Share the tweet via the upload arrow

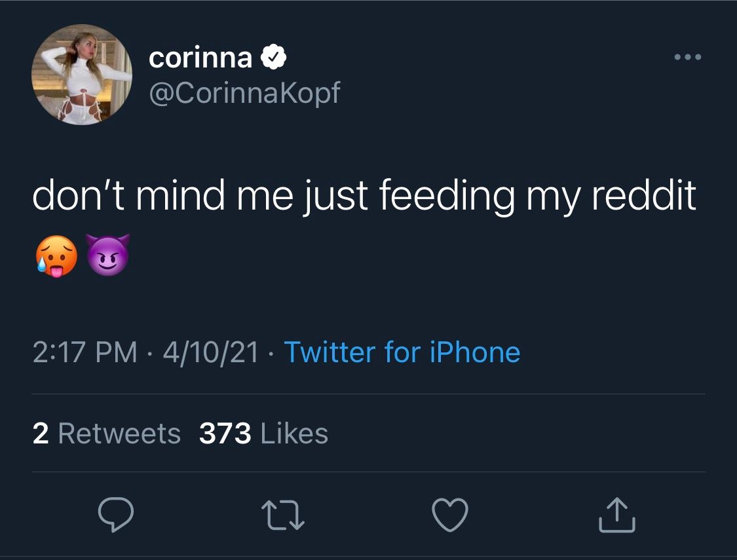pos(616,515)
